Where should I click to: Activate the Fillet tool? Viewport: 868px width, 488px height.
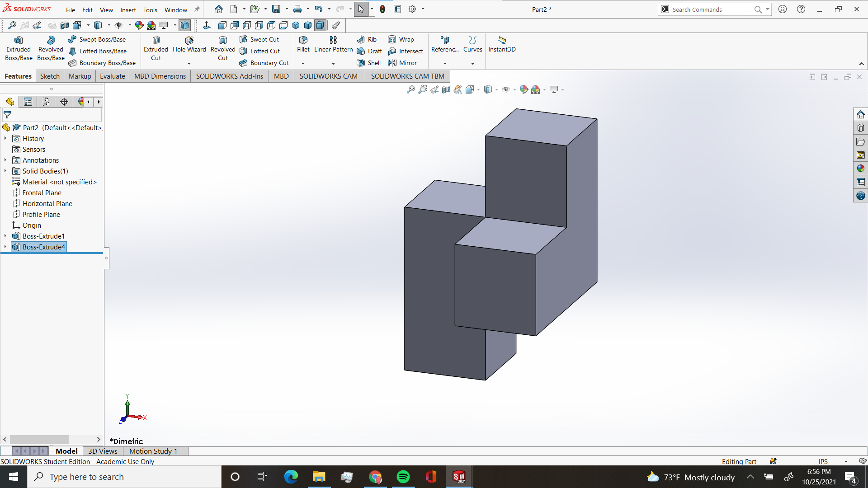[303, 45]
